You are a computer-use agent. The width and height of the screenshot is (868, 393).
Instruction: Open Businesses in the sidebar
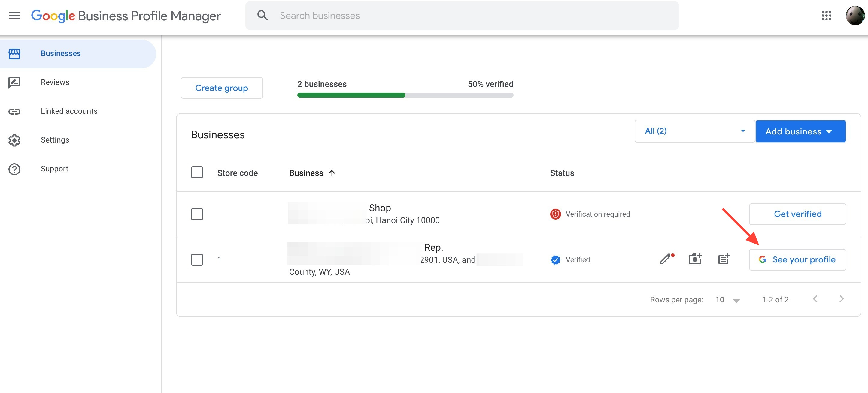pyautogui.click(x=78, y=53)
